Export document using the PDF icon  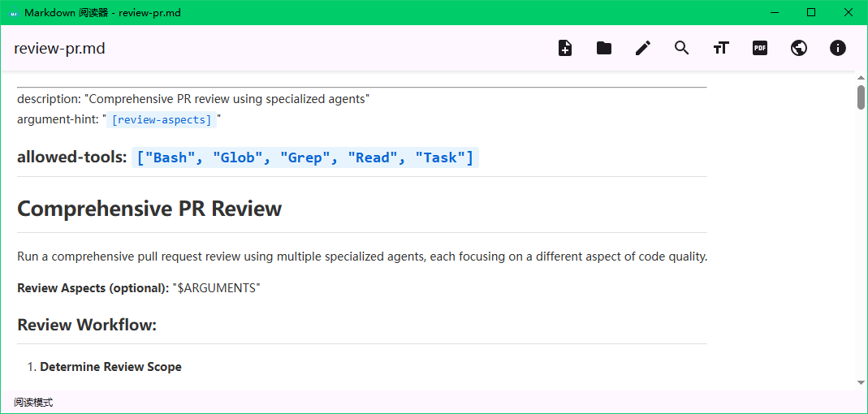760,48
